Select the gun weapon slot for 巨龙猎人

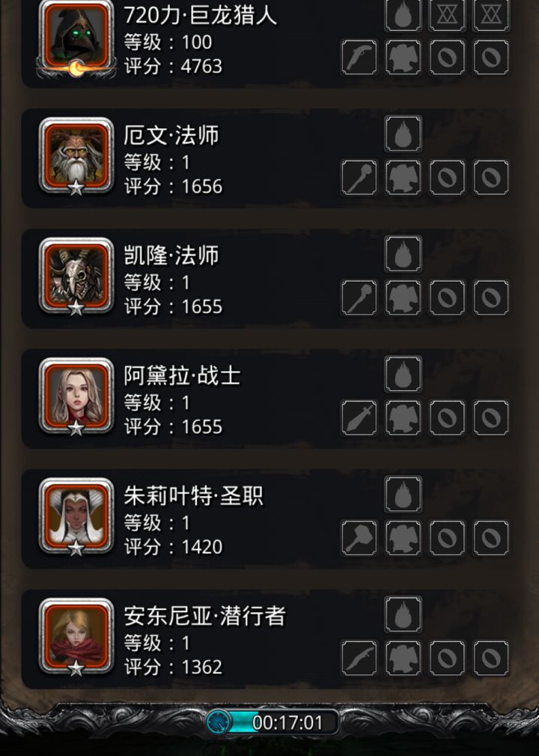(x=359, y=58)
